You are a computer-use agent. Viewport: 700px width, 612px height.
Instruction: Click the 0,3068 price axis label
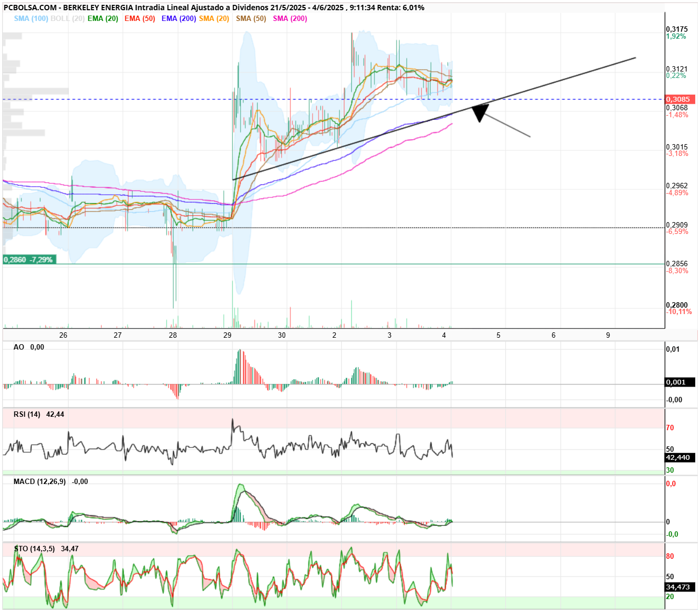(x=677, y=108)
